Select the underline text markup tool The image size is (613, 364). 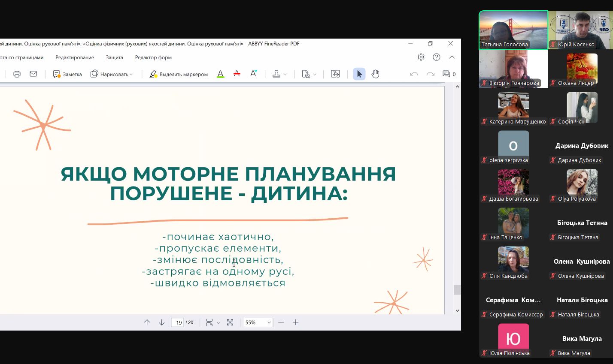coord(220,74)
